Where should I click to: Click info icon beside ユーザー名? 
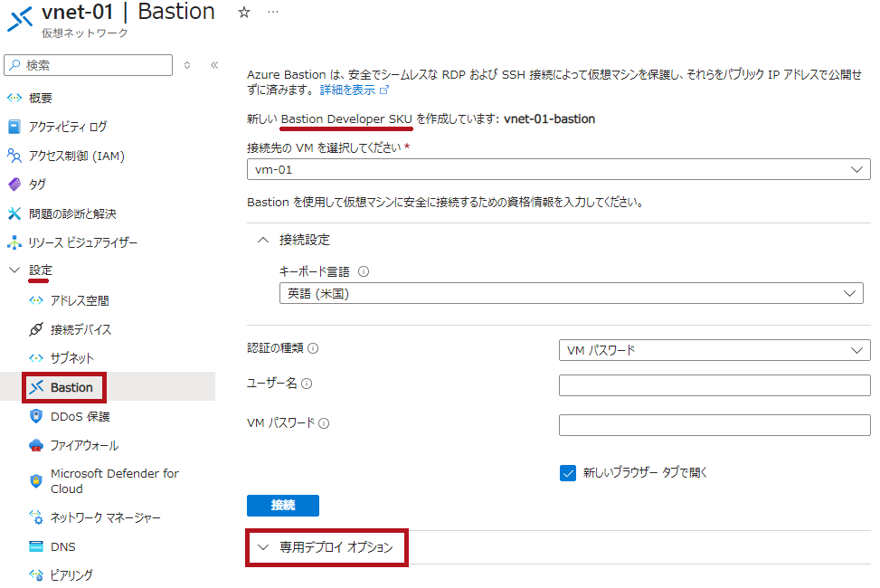click(307, 384)
